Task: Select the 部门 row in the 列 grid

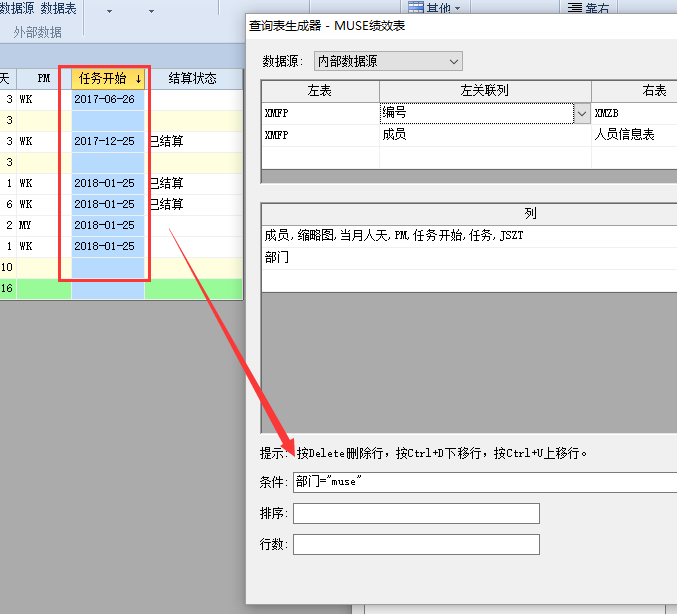Action: click(x=469, y=258)
